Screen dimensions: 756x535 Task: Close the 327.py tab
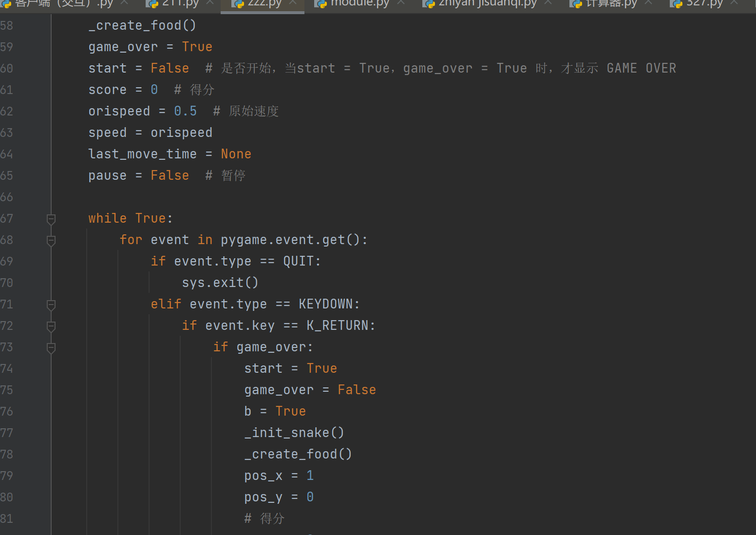pos(734,2)
